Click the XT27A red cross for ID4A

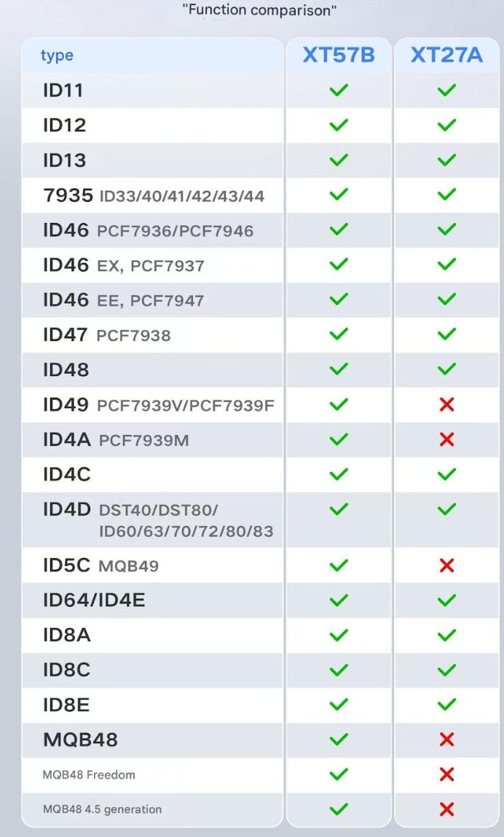pos(446,439)
